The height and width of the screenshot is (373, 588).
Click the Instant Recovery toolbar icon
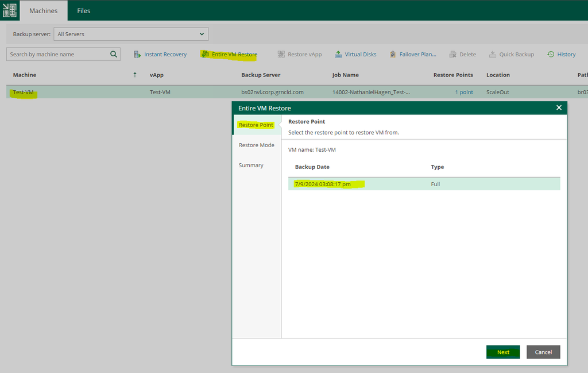[137, 55]
